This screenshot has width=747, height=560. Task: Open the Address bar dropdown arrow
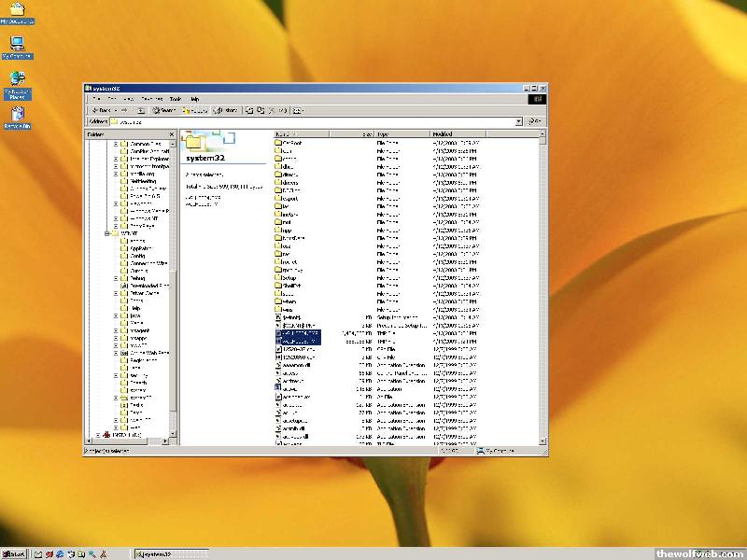pyautogui.click(x=518, y=121)
